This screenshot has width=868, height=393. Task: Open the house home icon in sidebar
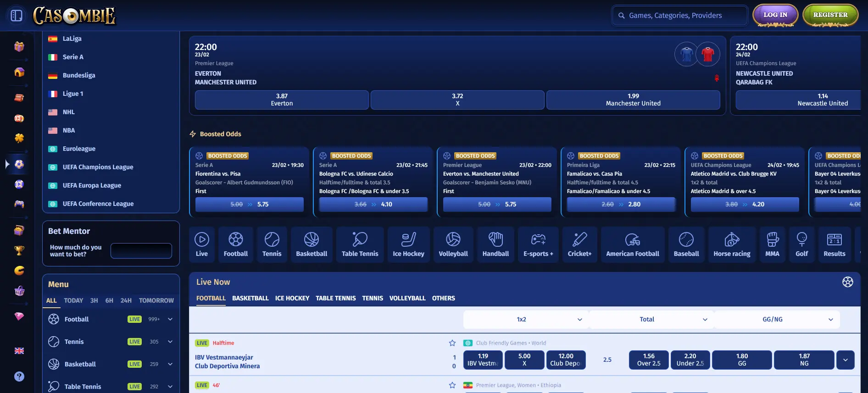(x=19, y=72)
